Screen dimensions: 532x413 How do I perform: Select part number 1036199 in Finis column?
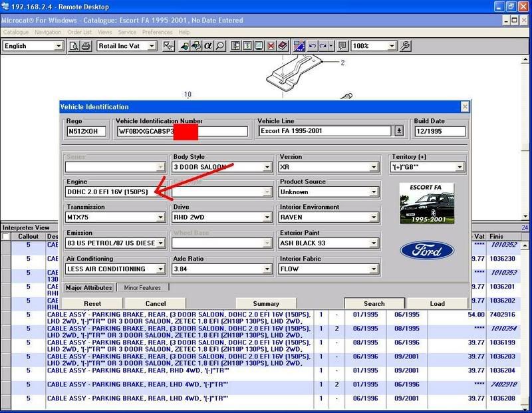[503, 343]
